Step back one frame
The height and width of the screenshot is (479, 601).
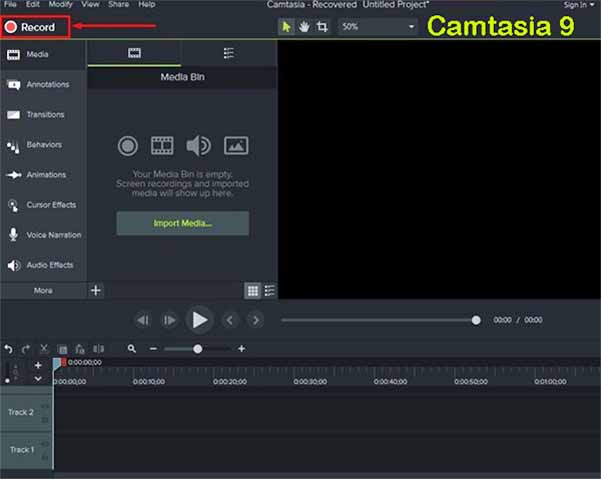pyautogui.click(x=143, y=320)
